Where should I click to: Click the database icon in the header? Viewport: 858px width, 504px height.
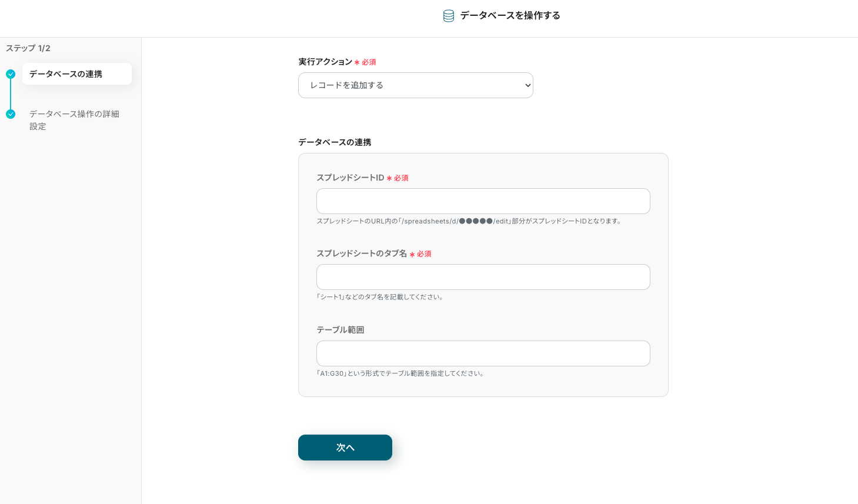click(x=449, y=16)
